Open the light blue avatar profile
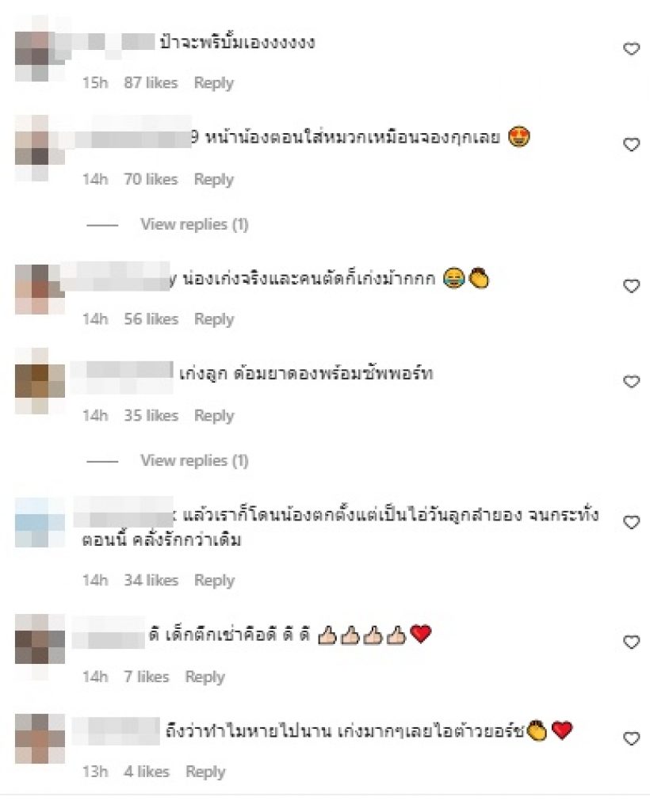This screenshot has height=812, width=650. 40,523
